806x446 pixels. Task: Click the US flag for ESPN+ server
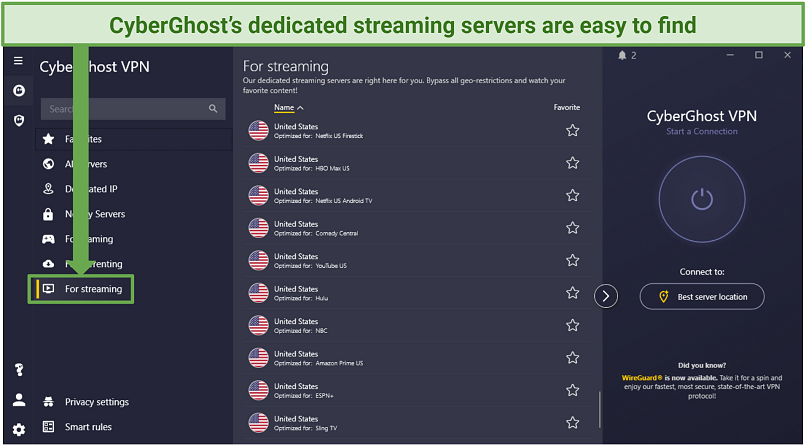click(259, 391)
